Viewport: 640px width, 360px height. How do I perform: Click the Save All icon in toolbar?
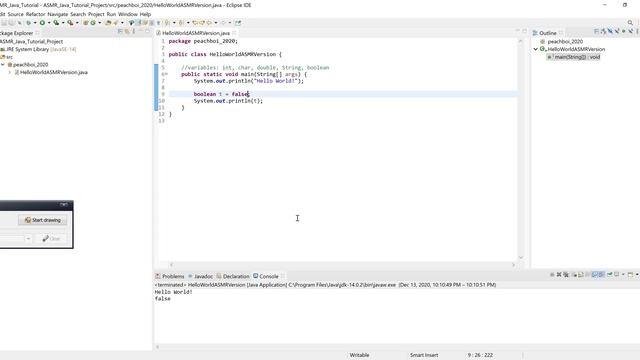pyautogui.click(x=11, y=23)
